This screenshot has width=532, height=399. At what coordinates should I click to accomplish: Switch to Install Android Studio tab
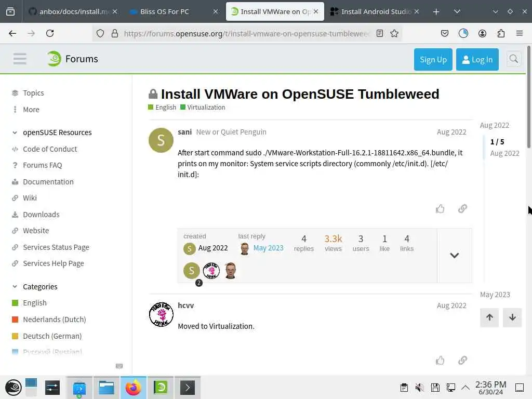tap(375, 11)
